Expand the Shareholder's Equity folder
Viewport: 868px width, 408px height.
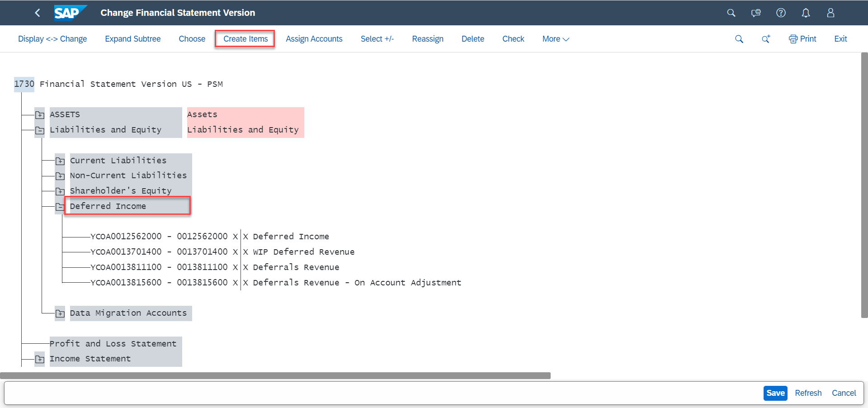(x=60, y=191)
